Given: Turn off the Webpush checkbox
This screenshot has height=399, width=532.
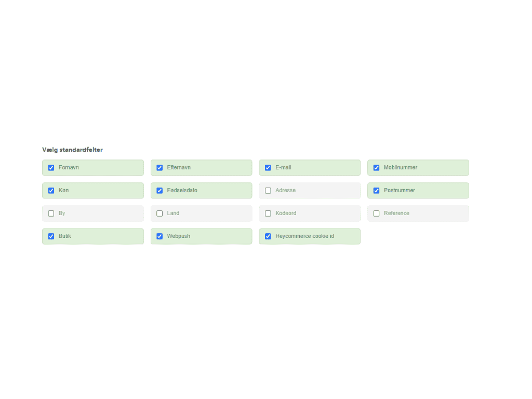Looking at the screenshot, I should 159,236.
